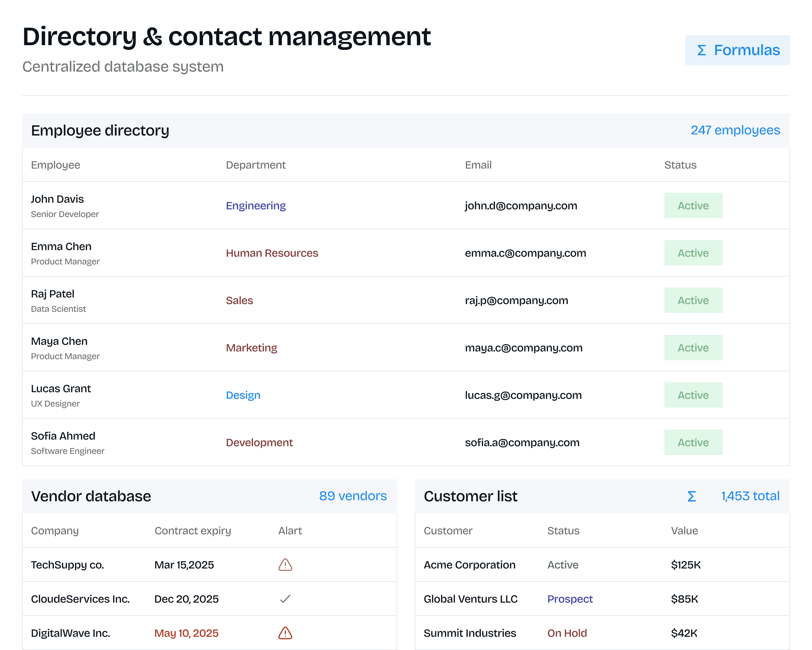Screen dimensions: 812x650
Task: Click the On Hold status for Summit Industries
Action: click(567, 633)
